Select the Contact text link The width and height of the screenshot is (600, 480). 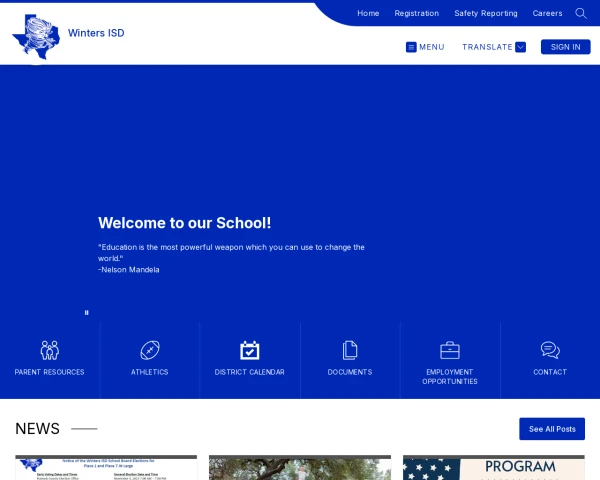pyautogui.click(x=550, y=372)
